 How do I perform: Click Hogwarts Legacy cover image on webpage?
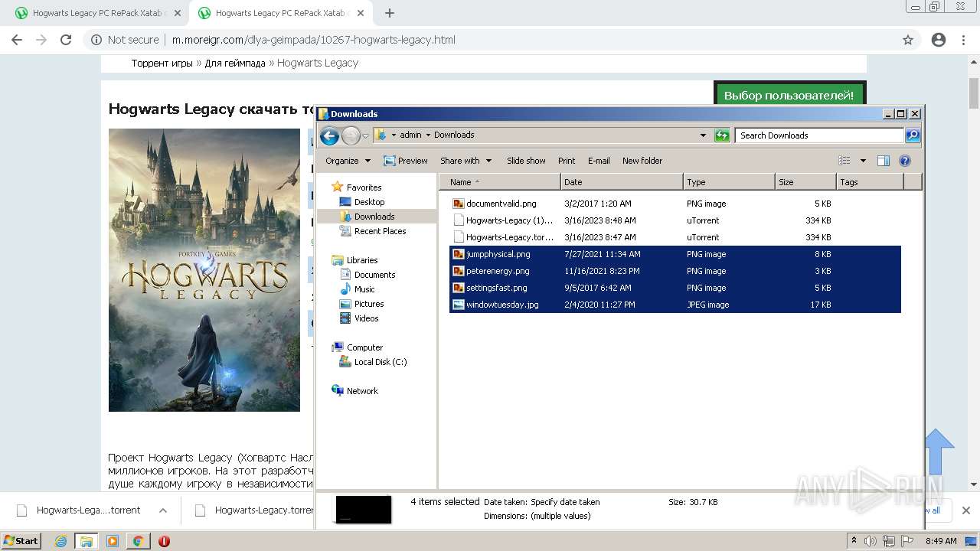click(x=204, y=270)
